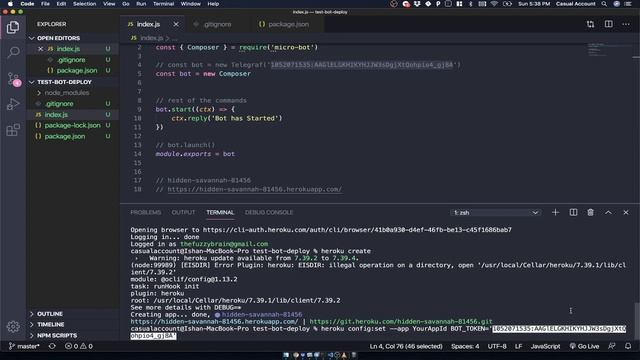640x360 pixels.
Task: Expand the node_modules folder
Action: [x=66, y=93]
